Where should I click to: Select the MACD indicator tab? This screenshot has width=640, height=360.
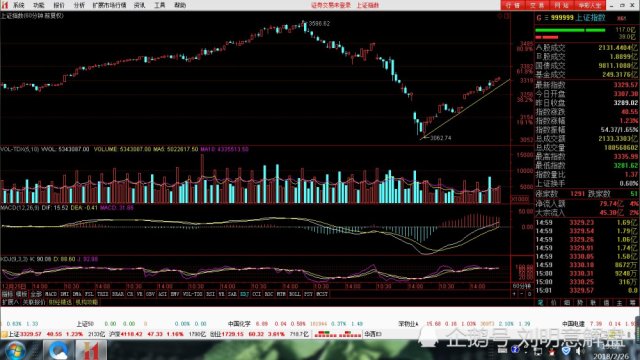[51, 294]
